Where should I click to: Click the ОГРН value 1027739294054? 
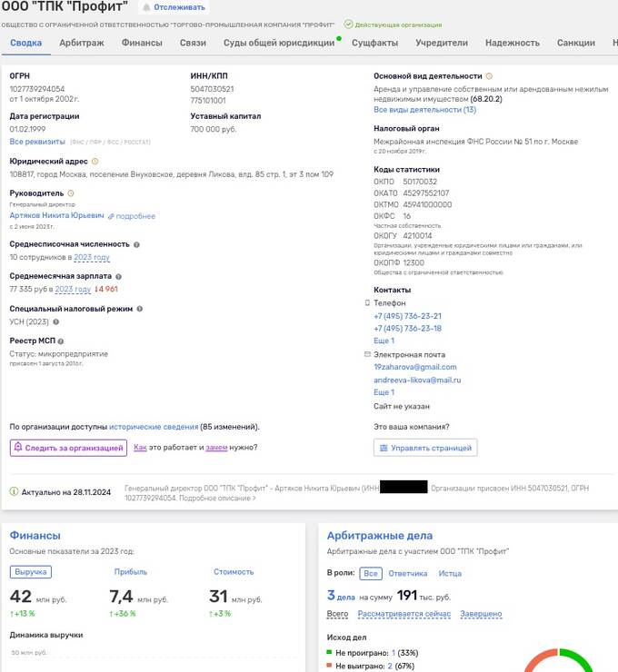(37, 89)
